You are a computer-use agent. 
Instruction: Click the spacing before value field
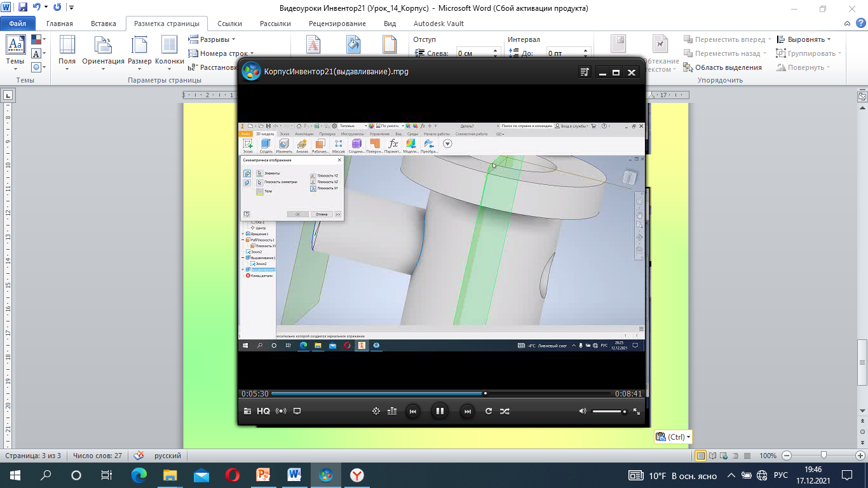[x=564, y=54]
